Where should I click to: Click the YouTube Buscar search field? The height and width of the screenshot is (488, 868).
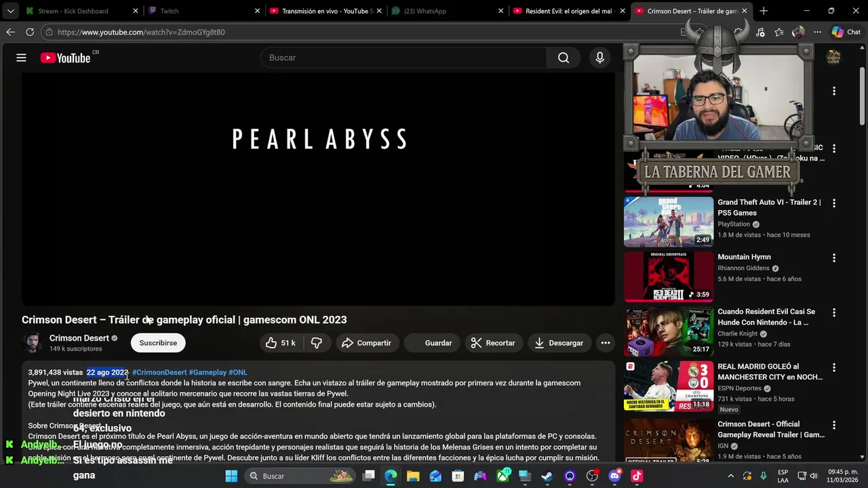(x=403, y=58)
